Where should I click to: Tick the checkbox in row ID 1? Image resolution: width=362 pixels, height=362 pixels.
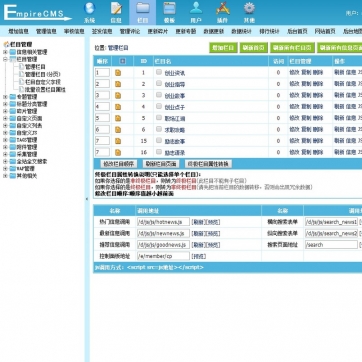(159, 72)
